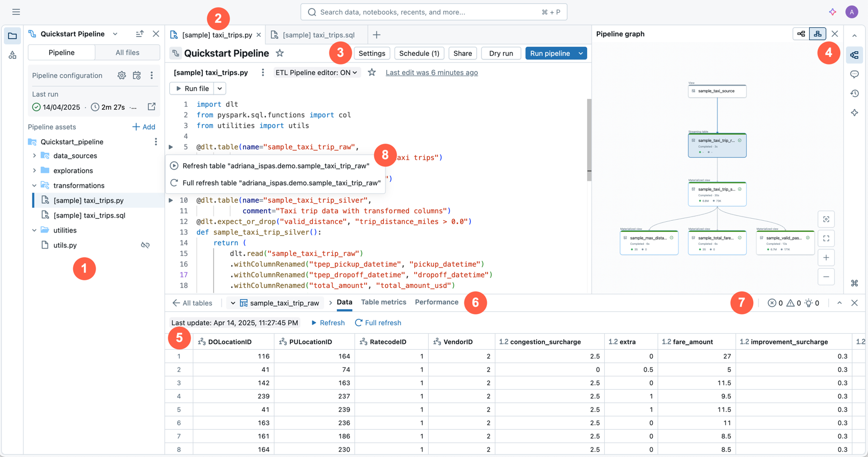
Task: Switch to the Table metrics tab
Action: tap(383, 302)
